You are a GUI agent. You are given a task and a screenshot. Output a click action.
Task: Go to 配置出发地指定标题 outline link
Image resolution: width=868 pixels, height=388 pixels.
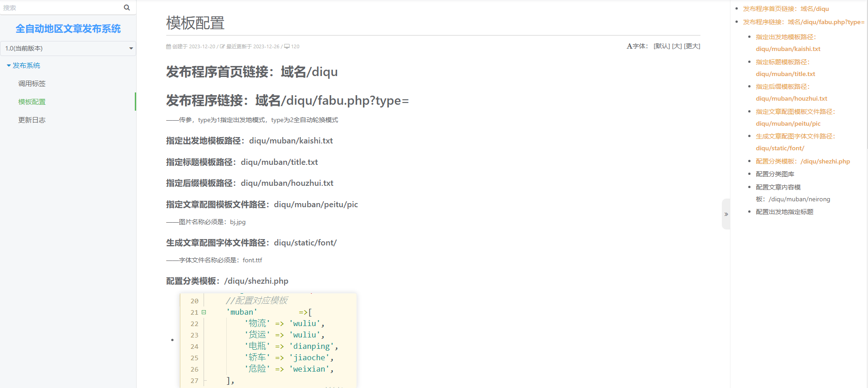coord(784,212)
